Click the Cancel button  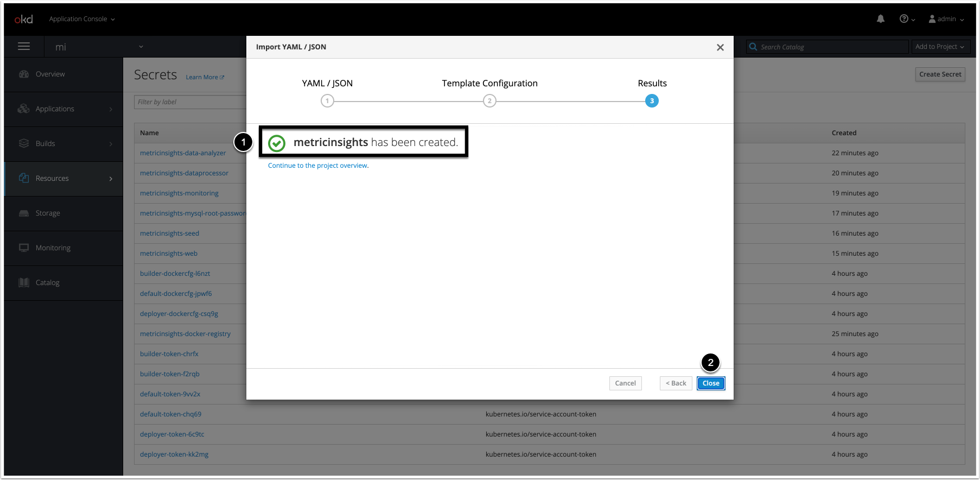click(x=625, y=383)
